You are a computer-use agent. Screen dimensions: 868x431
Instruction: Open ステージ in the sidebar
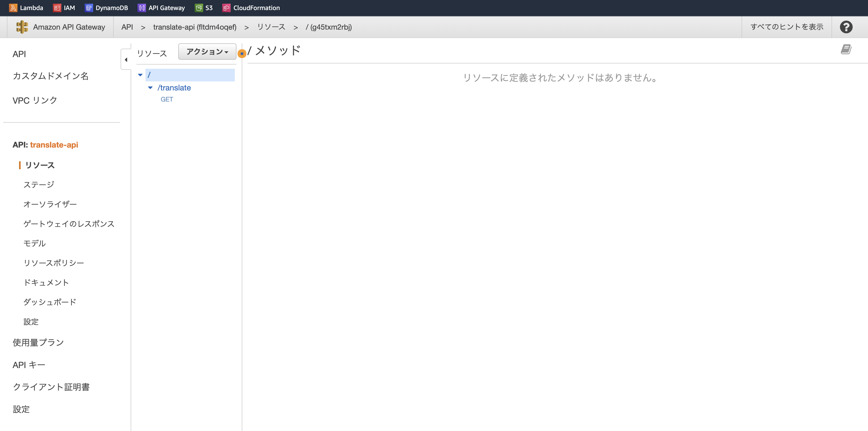click(38, 184)
